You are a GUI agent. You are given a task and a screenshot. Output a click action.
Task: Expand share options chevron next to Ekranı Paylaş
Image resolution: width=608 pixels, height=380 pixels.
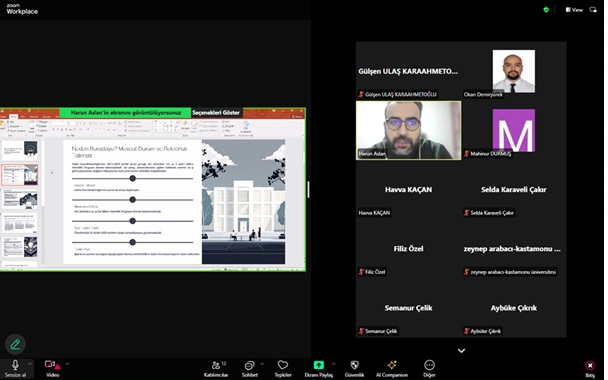pos(333,364)
